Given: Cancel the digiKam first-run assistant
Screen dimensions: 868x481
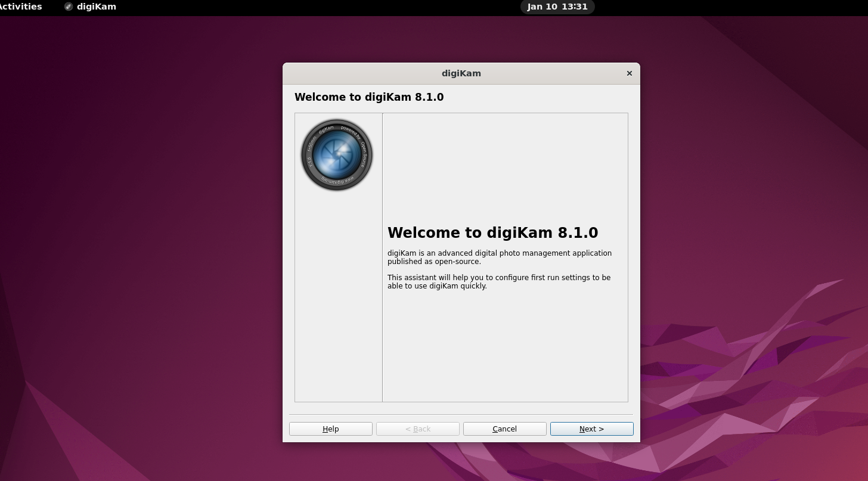Looking at the screenshot, I should point(504,429).
